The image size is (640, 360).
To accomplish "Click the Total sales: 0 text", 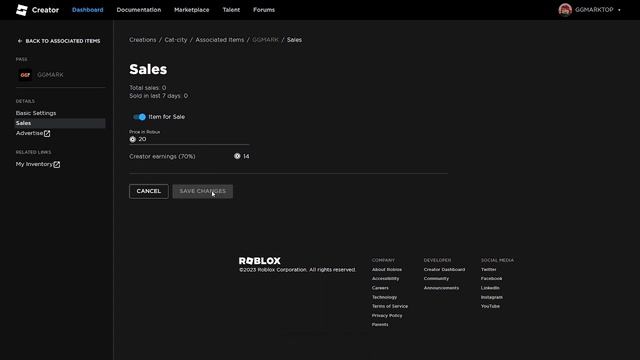I will (148, 88).
